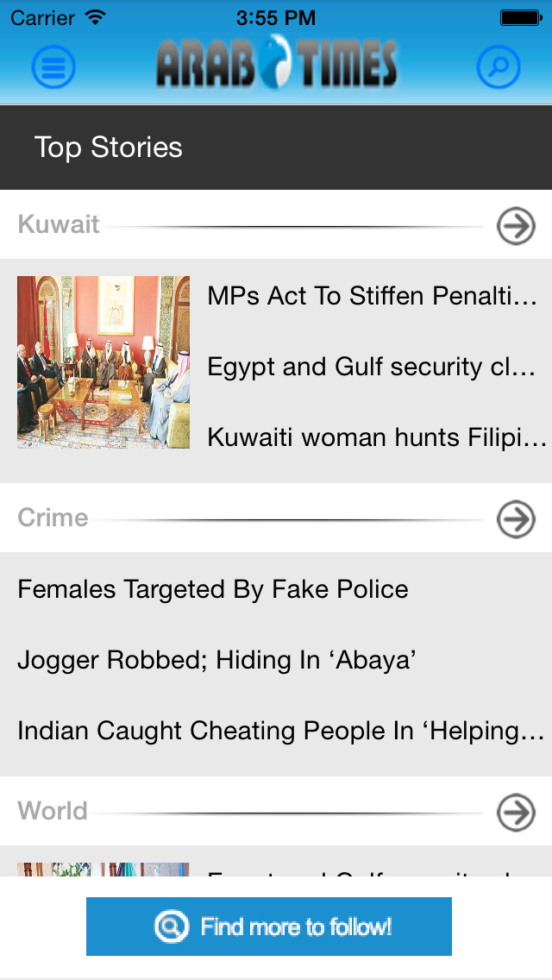This screenshot has height=980, width=552.
Task: Tap the battery status icon
Action: click(519, 17)
